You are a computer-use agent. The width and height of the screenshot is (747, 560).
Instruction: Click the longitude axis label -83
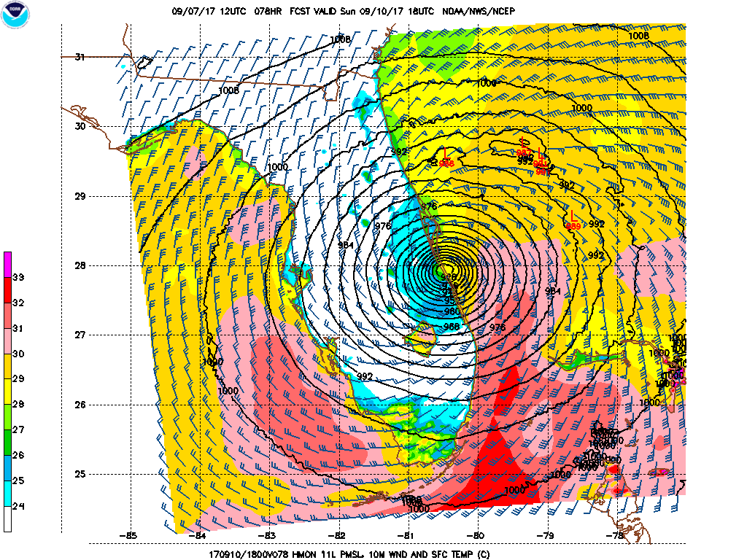pos(267,536)
